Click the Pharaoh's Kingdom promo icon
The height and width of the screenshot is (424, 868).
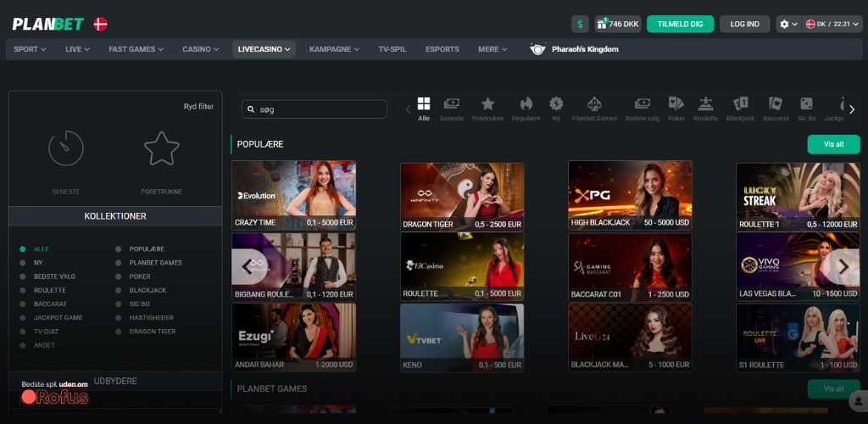click(x=537, y=48)
